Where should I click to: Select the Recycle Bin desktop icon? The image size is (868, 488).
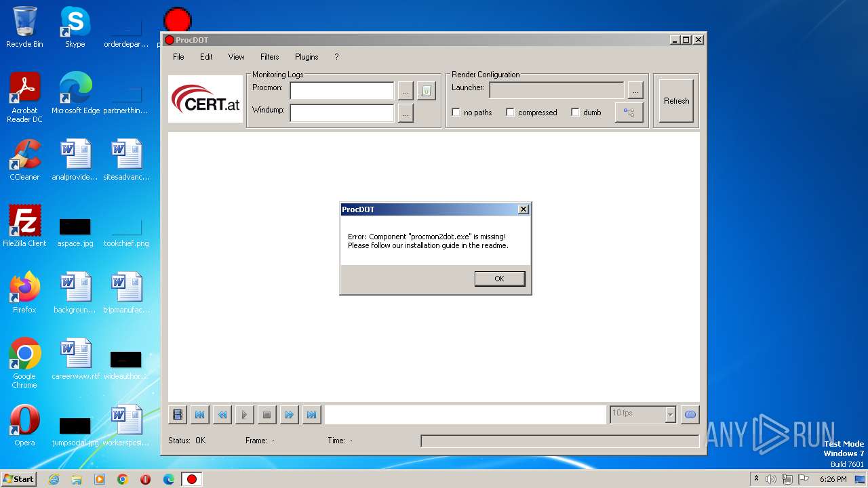(24, 27)
